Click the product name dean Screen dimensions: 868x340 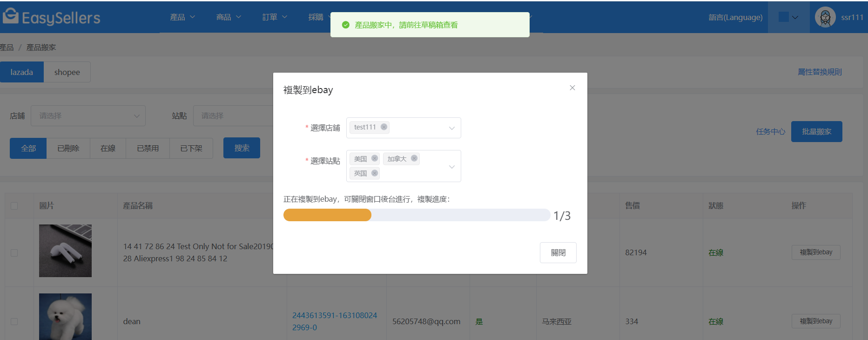tap(132, 321)
